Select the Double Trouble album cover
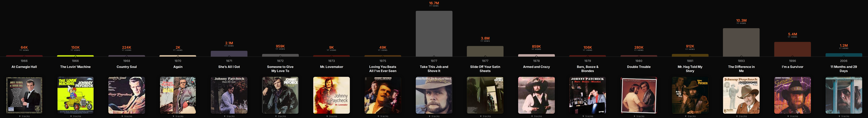Viewport: 868px width, 118px height. (639, 95)
